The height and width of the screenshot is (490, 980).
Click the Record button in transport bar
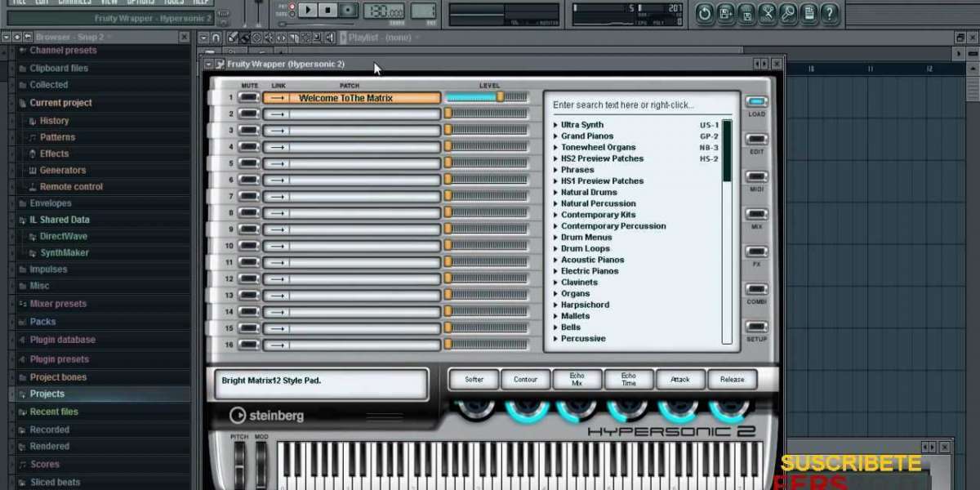tap(349, 11)
